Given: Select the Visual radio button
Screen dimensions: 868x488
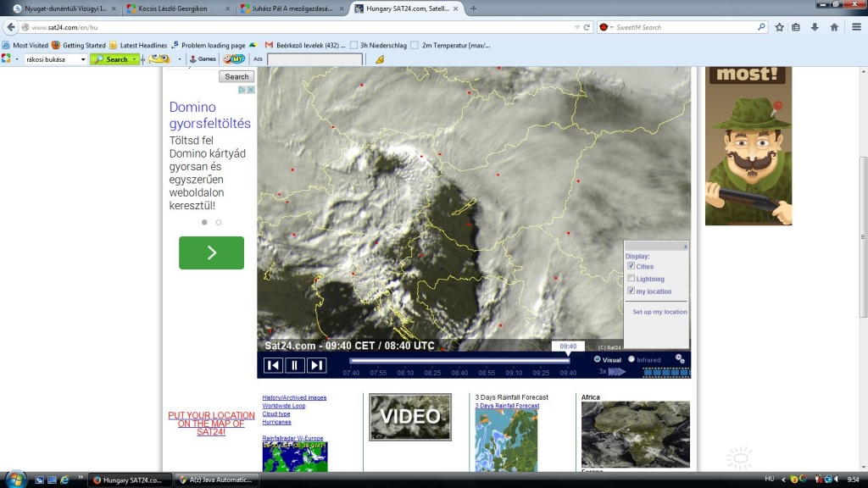Looking at the screenshot, I should [598, 359].
